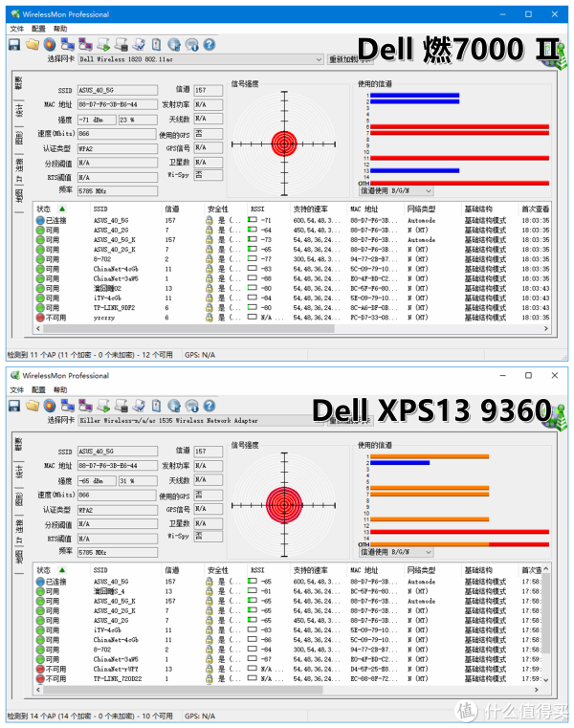Click the globe icon in lower toolbar
The image size is (574, 728).
[x=174, y=406]
